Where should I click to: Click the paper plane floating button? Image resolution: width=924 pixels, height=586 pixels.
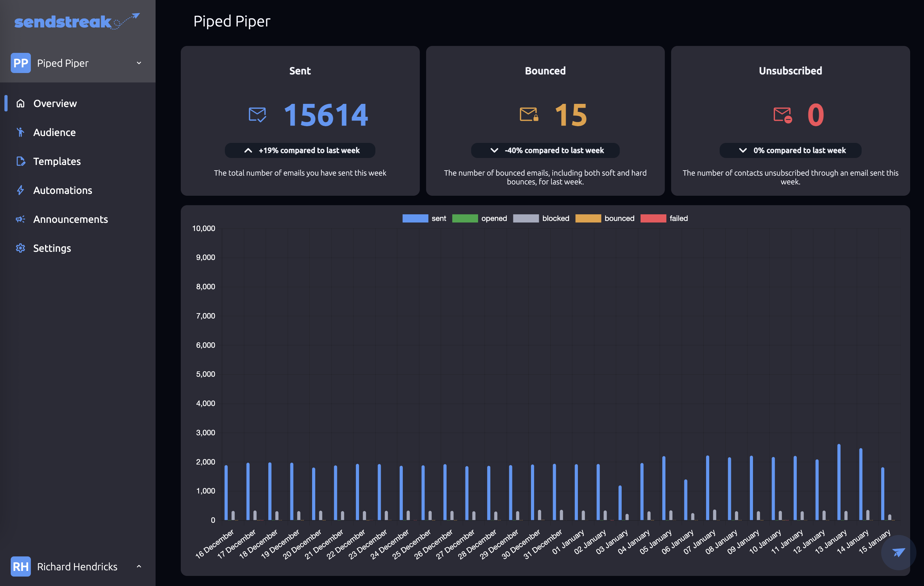point(899,552)
